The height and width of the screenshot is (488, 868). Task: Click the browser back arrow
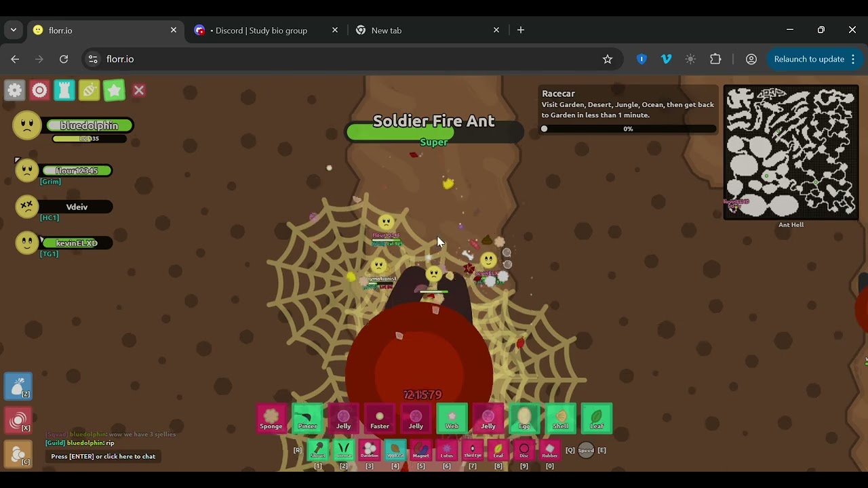15,59
